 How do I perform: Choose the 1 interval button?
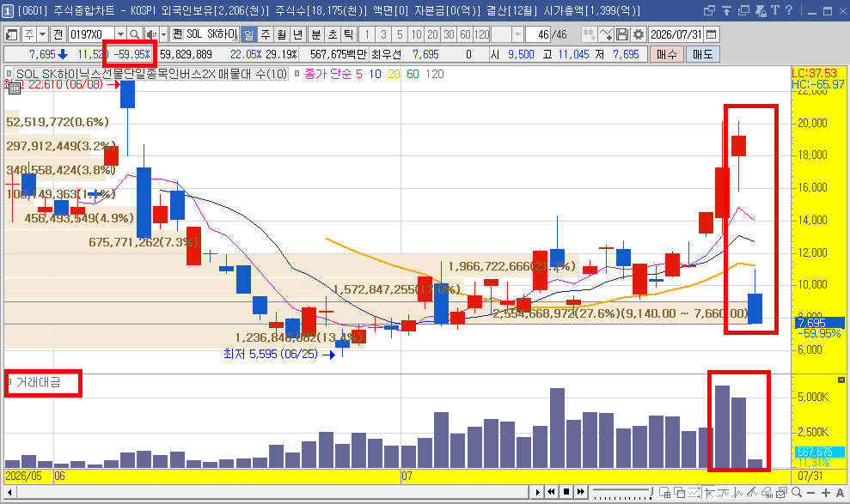367,34
